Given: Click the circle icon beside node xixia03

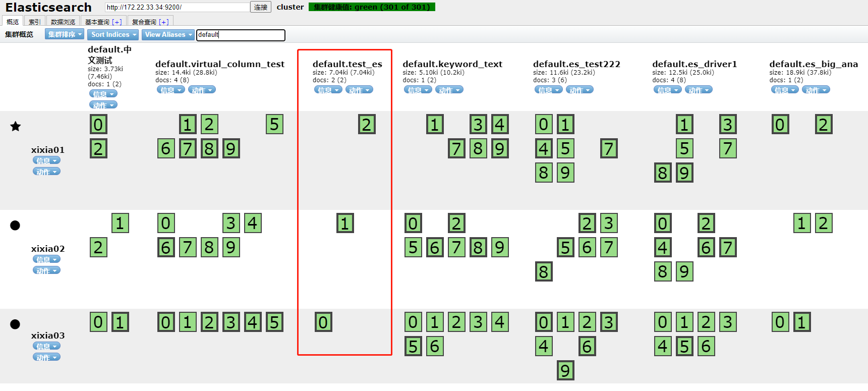Looking at the screenshot, I should (15, 324).
